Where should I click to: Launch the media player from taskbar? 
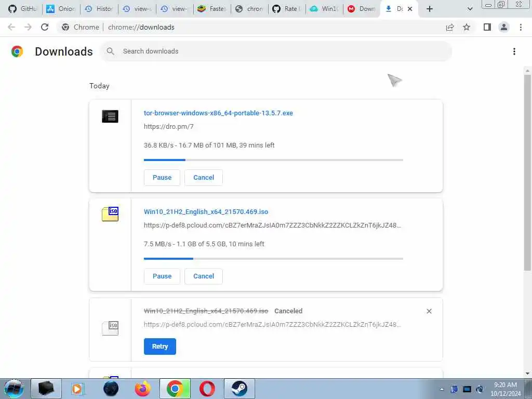point(77,389)
